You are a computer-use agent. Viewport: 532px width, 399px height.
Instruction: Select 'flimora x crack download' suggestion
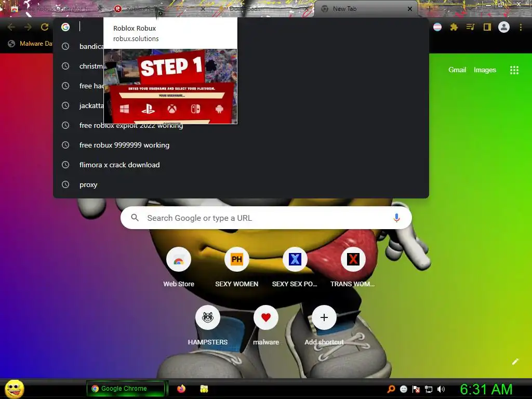tap(241, 165)
